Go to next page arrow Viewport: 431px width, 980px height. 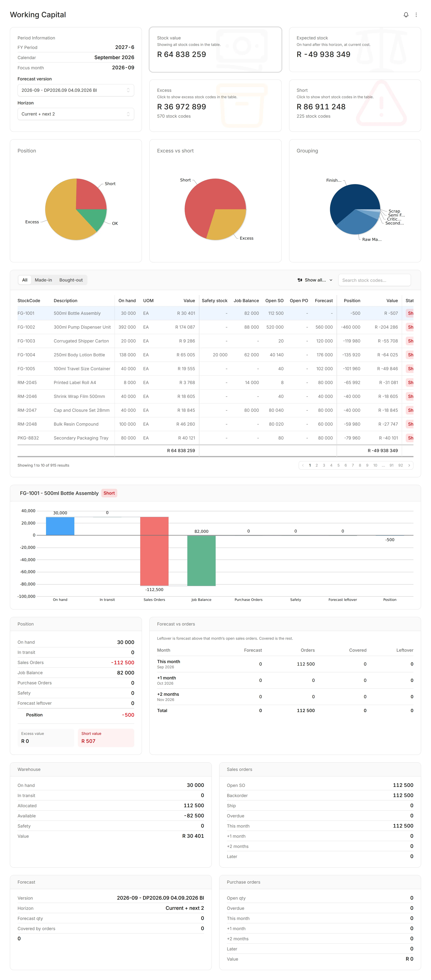click(409, 465)
